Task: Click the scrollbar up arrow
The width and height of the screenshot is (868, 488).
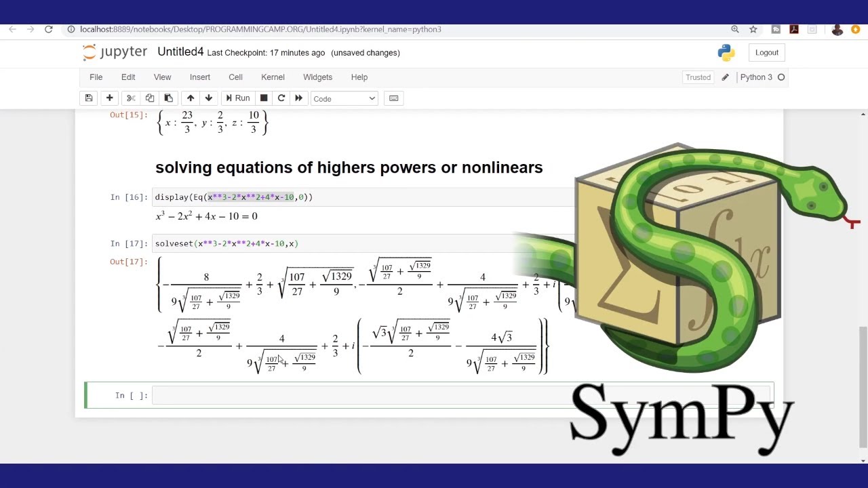Action: pos(863,115)
